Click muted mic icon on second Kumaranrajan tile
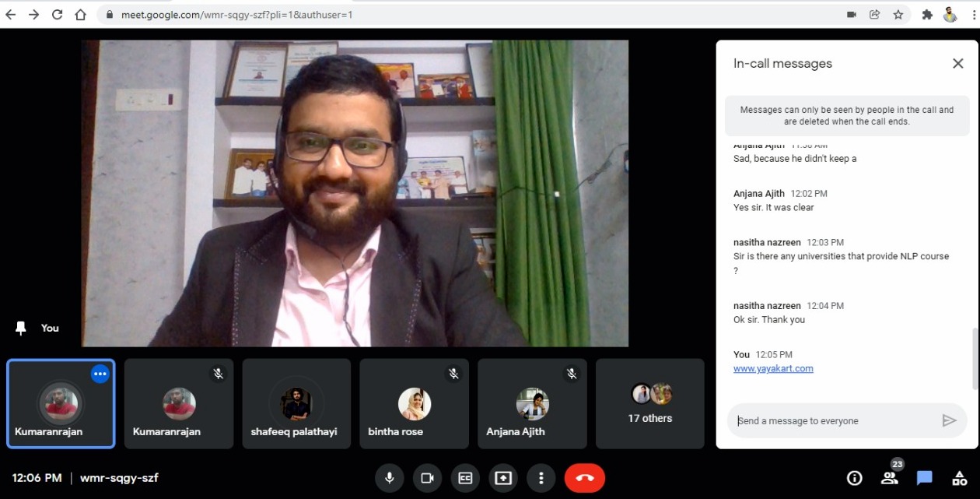 point(219,374)
